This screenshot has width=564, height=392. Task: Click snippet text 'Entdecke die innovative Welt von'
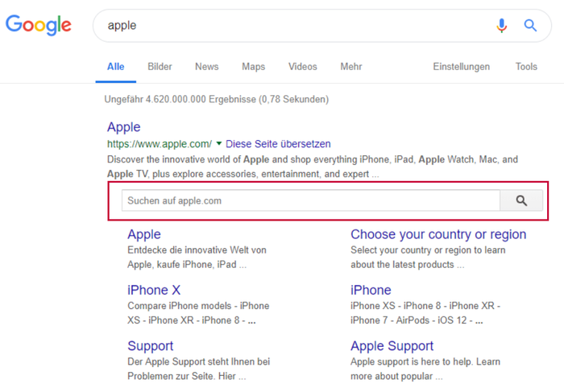pyautogui.click(x=197, y=250)
